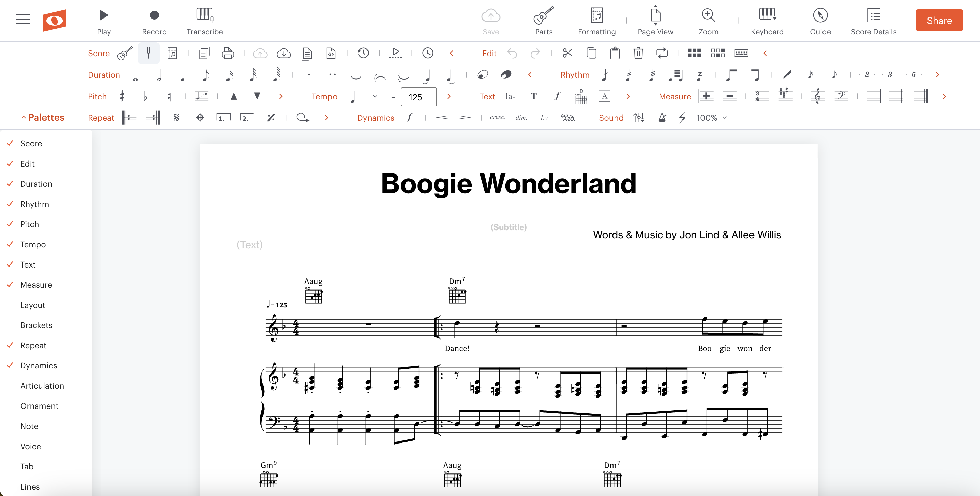The width and height of the screenshot is (980, 496).
Task: Open the Zoom magnifier tool
Action: coord(708,21)
